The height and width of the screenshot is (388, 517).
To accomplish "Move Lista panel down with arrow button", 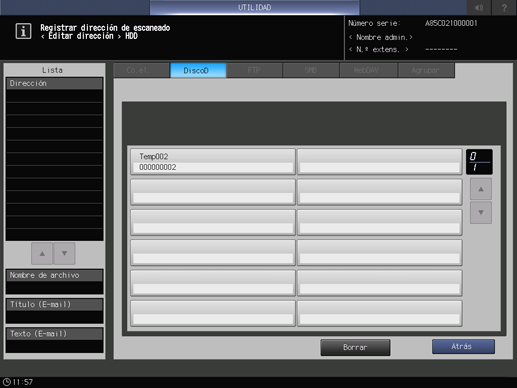I will (x=64, y=254).
